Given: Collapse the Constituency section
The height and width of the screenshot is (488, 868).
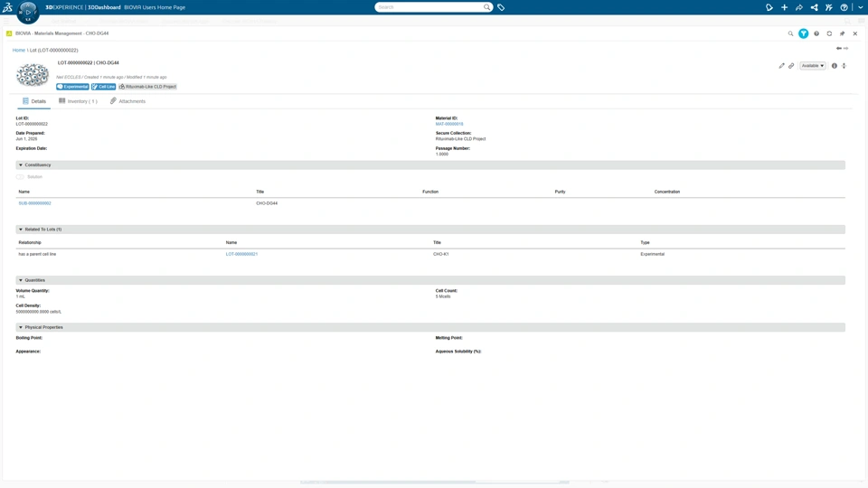Looking at the screenshot, I should pos(21,164).
